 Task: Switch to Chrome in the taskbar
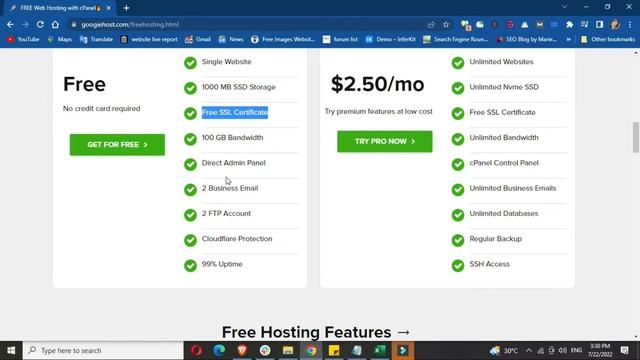311,350
